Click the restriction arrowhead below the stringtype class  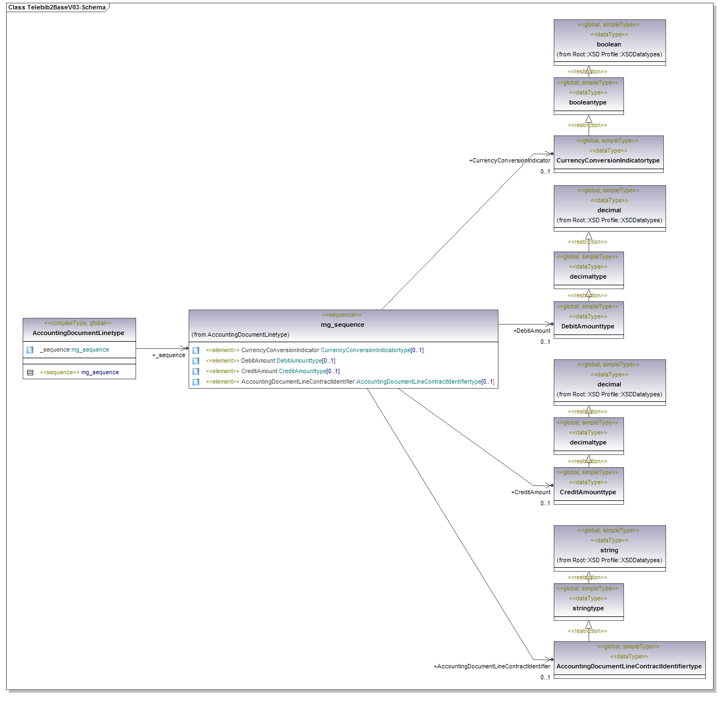coord(589,625)
